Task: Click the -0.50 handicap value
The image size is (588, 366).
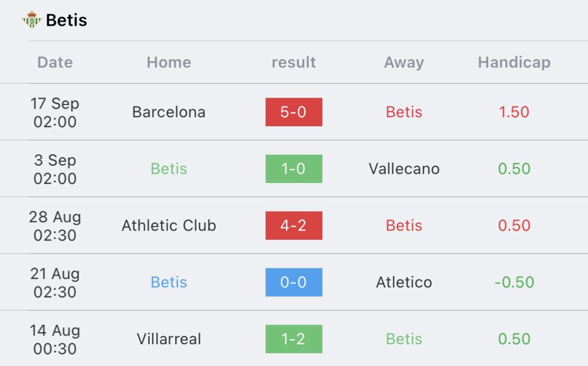Action: [x=514, y=282]
